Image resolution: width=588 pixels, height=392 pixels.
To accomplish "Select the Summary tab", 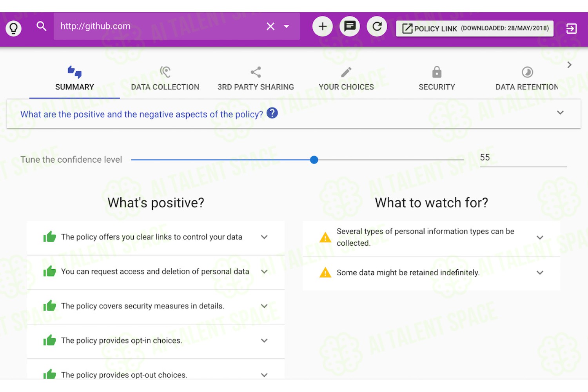I will point(74,79).
